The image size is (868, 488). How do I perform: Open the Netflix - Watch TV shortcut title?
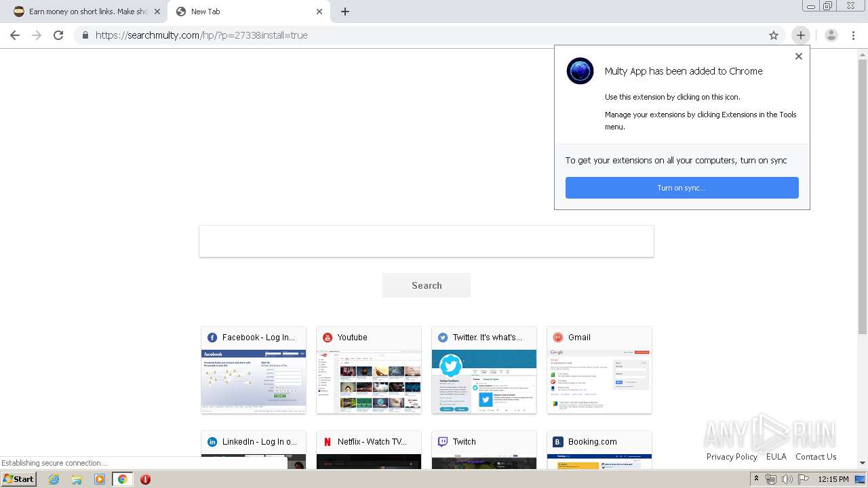click(372, 442)
